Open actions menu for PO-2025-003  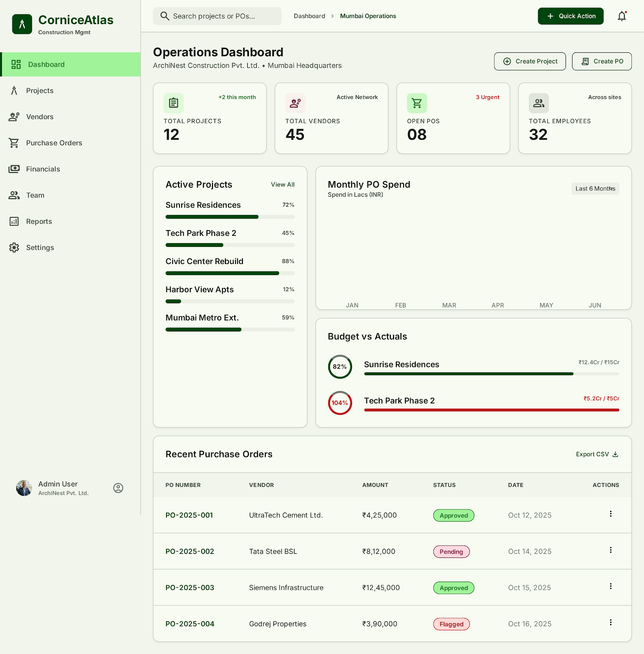point(610,586)
